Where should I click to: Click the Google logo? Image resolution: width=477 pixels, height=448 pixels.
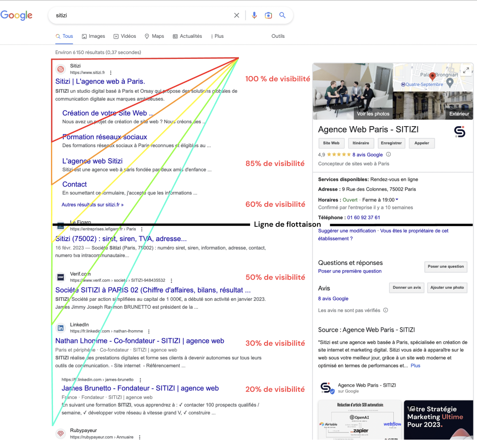[16, 15]
